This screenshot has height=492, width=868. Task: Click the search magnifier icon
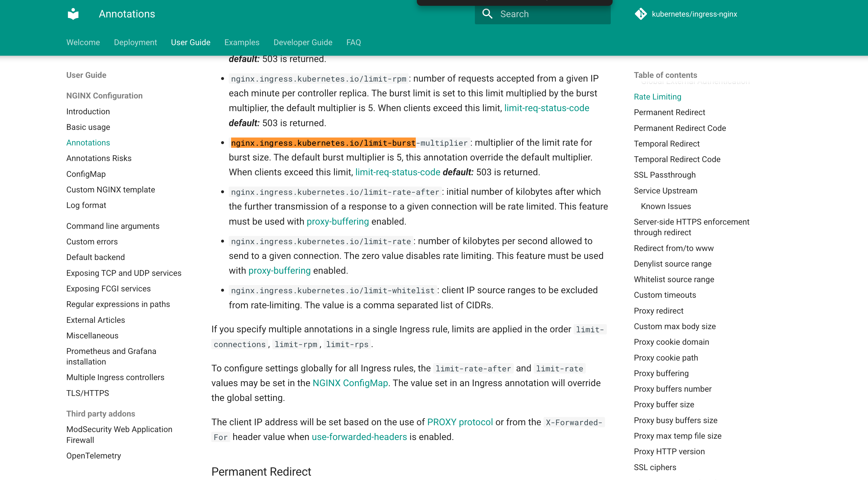click(487, 14)
